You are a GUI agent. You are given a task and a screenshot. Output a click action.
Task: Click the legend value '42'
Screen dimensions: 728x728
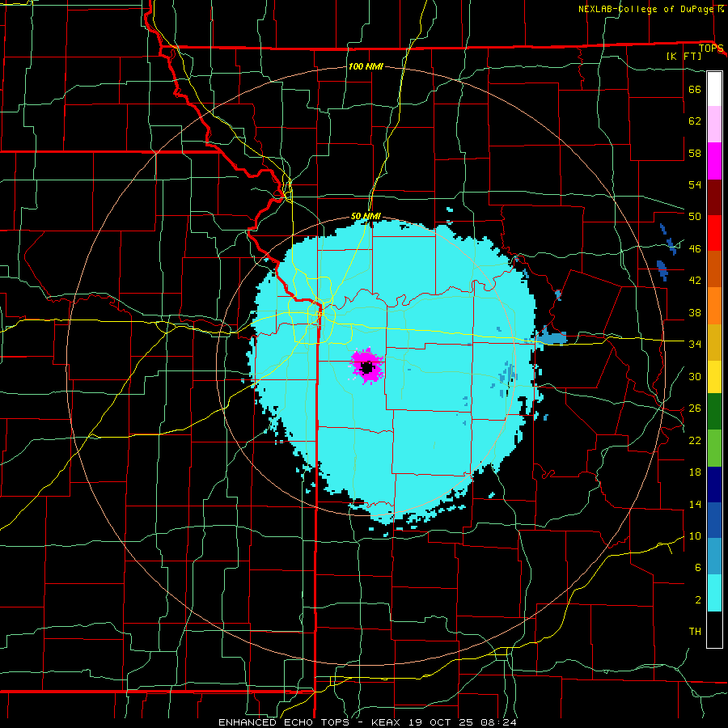click(x=695, y=281)
